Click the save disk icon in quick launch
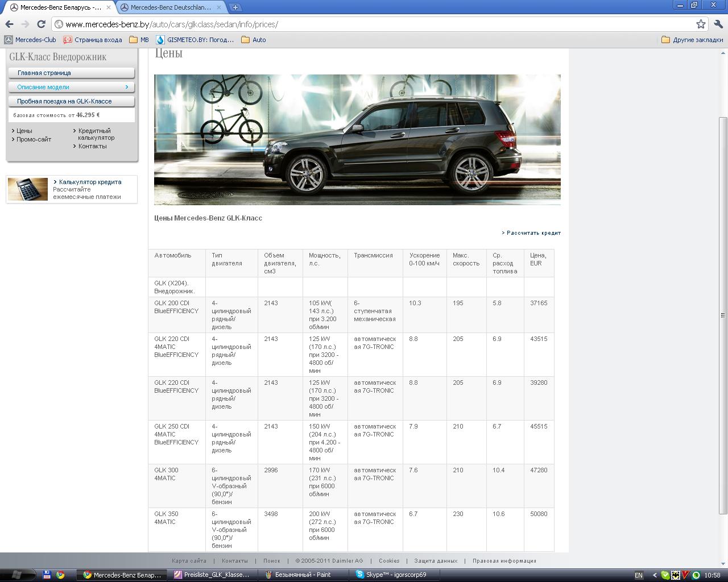 47,575
